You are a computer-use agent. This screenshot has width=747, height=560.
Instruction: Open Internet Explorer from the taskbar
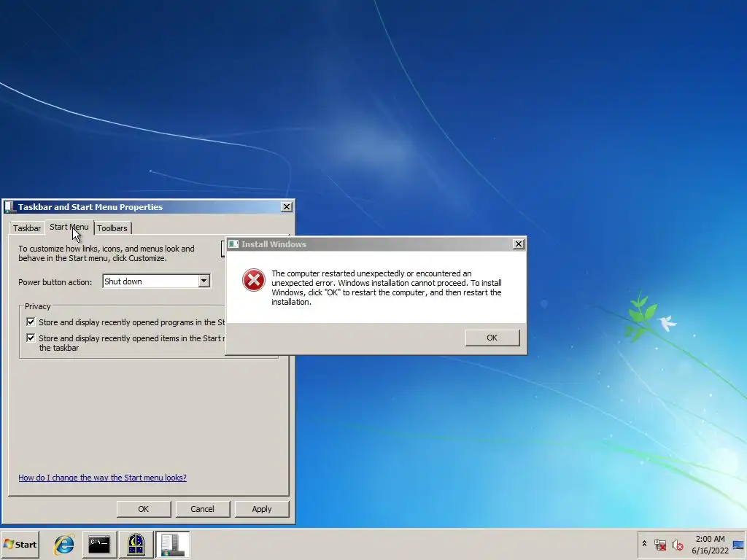[64, 544]
